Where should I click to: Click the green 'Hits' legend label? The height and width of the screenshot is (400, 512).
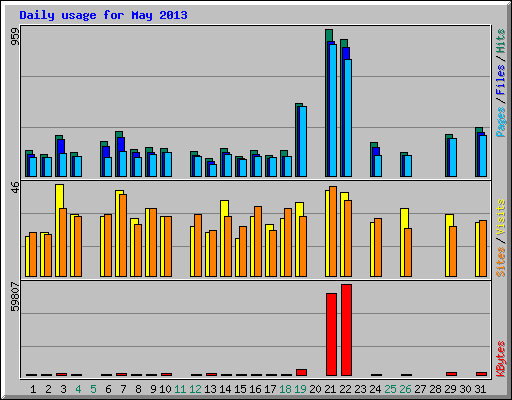pos(501,41)
